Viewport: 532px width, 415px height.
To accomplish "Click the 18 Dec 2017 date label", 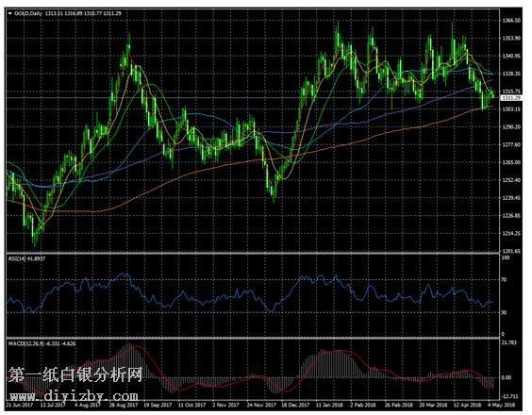I will click(x=295, y=405).
